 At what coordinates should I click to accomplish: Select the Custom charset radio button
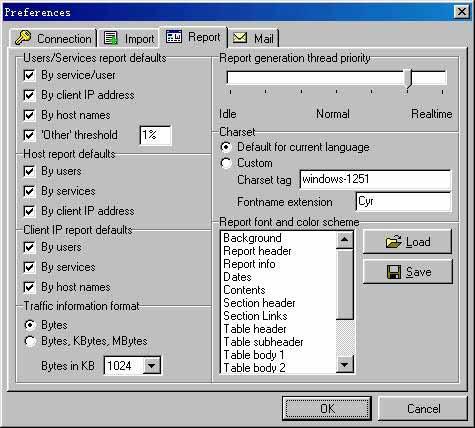pos(226,163)
